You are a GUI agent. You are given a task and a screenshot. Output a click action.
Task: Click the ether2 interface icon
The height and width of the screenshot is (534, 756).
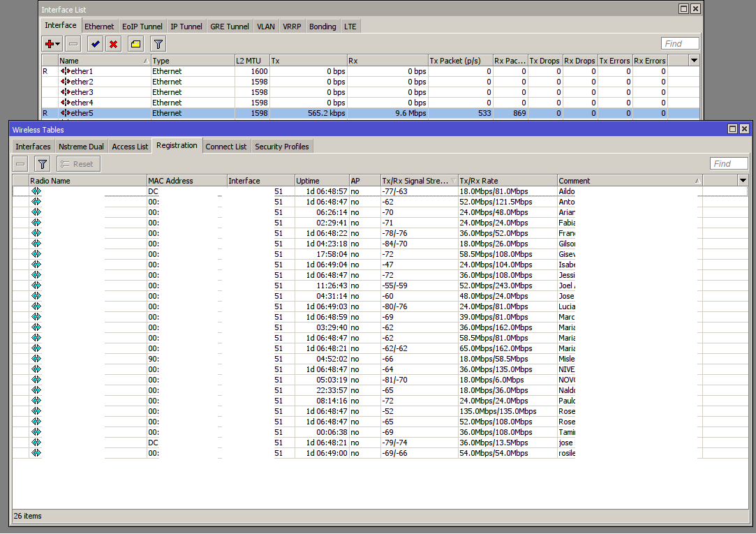coord(66,82)
